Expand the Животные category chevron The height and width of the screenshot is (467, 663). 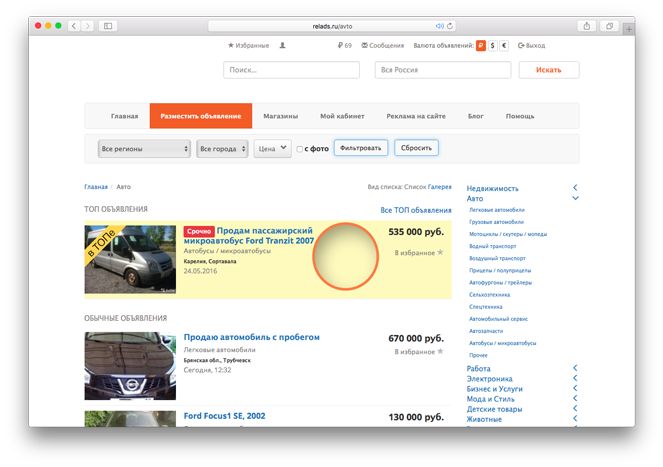[x=575, y=418]
